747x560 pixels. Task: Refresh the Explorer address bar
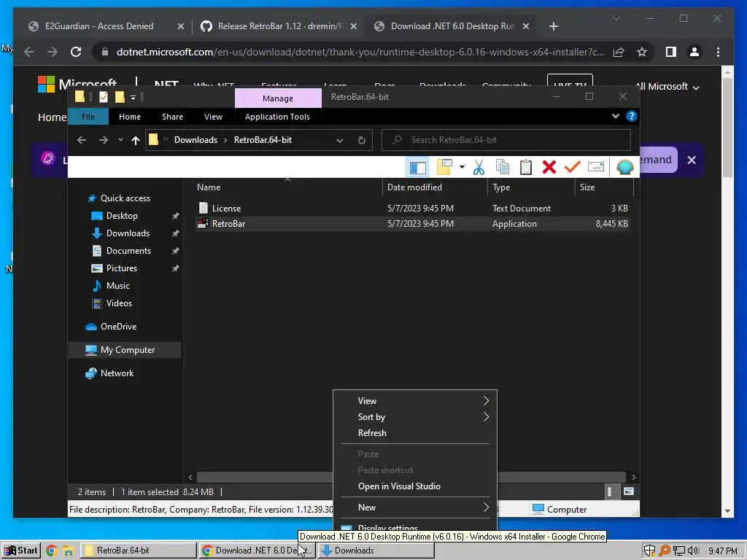click(x=362, y=140)
